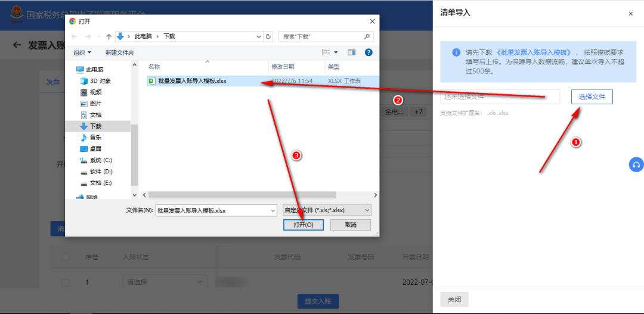The width and height of the screenshot is (644, 314).
Task: Close the 清单导入 panel with X
Action: pyautogui.click(x=630, y=13)
